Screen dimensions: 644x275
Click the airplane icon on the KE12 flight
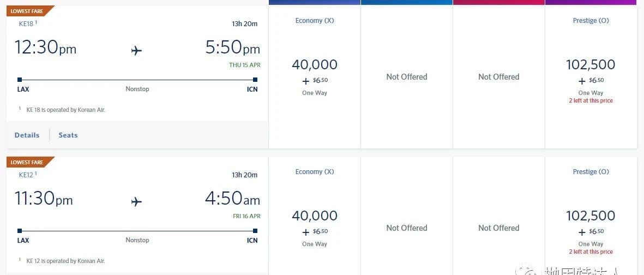click(136, 202)
